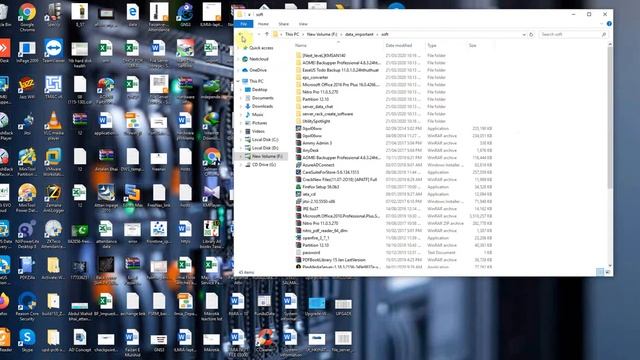Switch to details view button in status bar
640x360 pixels.
pos(600,272)
